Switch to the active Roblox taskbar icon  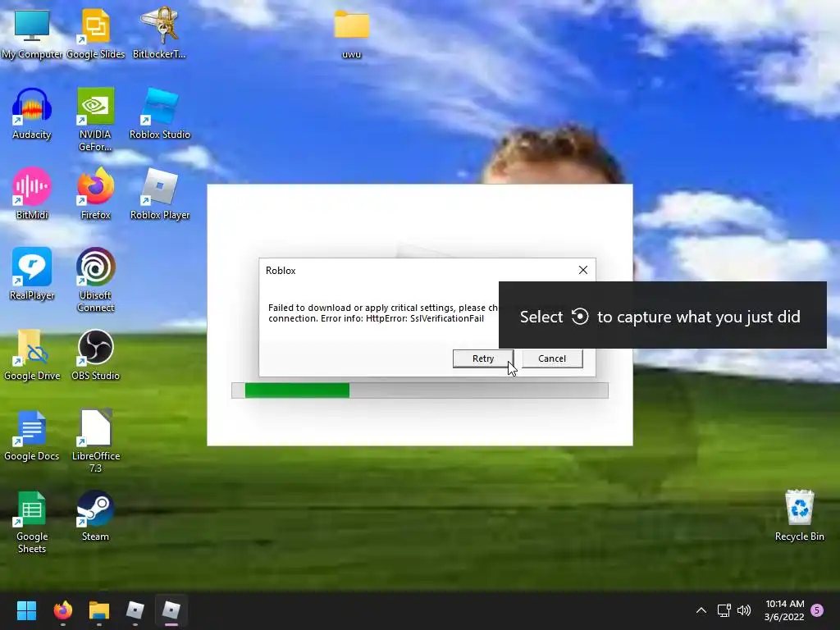[171, 610]
